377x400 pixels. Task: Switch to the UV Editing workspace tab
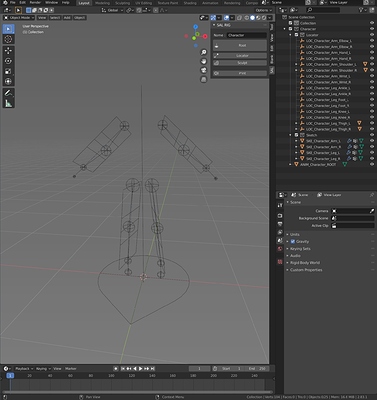tap(143, 3)
